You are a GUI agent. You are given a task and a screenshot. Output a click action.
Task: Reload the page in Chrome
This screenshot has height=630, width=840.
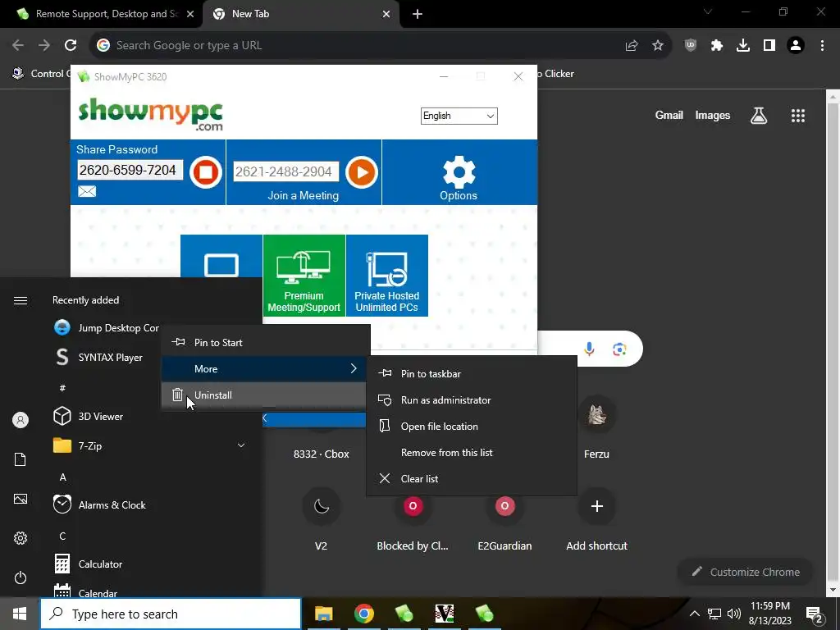(x=71, y=46)
